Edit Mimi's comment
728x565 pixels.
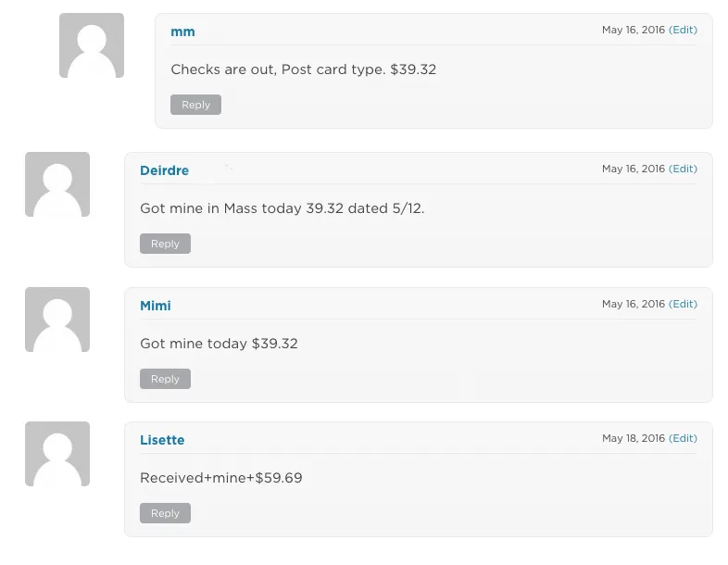coord(683,304)
